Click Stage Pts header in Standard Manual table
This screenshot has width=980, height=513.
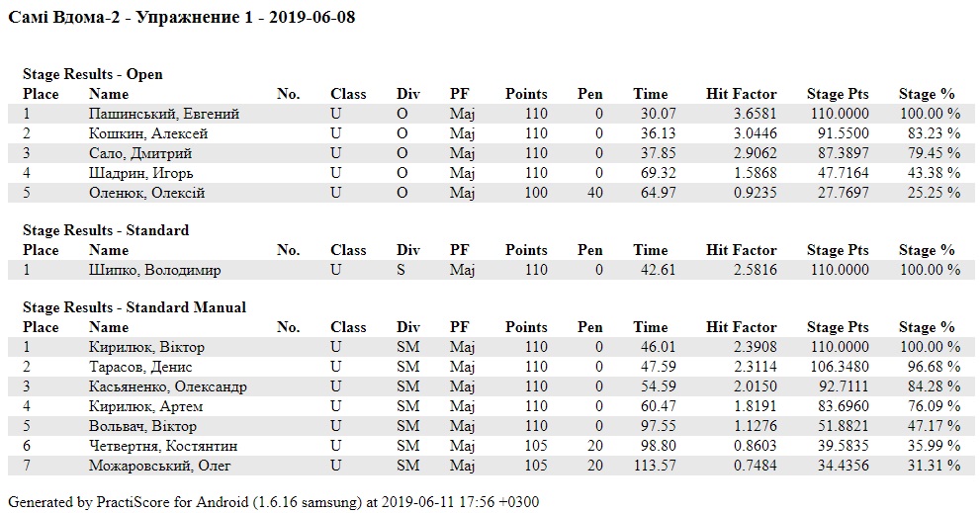pos(838,327)
